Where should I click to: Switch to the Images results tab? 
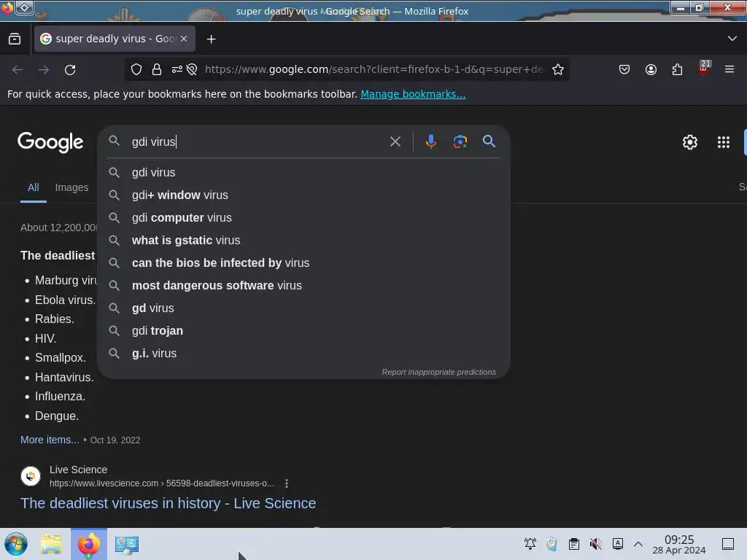(71, 187)
